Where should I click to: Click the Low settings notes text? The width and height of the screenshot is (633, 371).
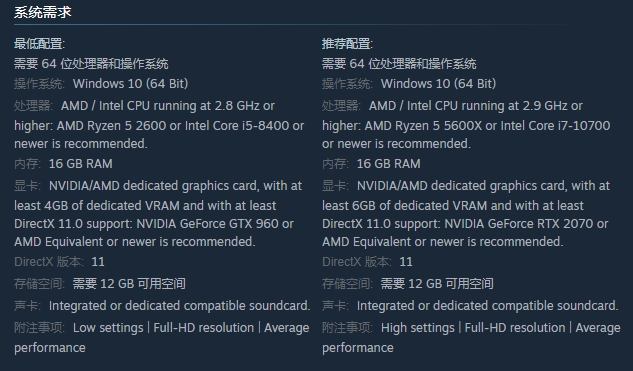(108, 327)
